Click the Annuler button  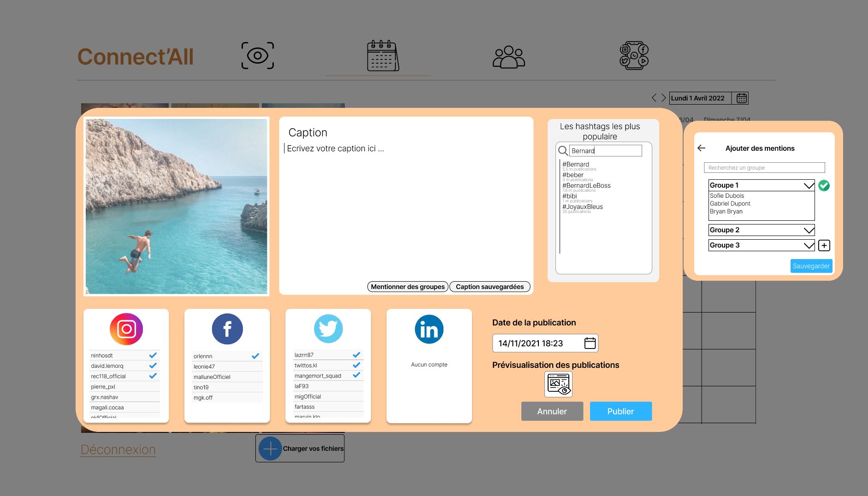point(552,411)
